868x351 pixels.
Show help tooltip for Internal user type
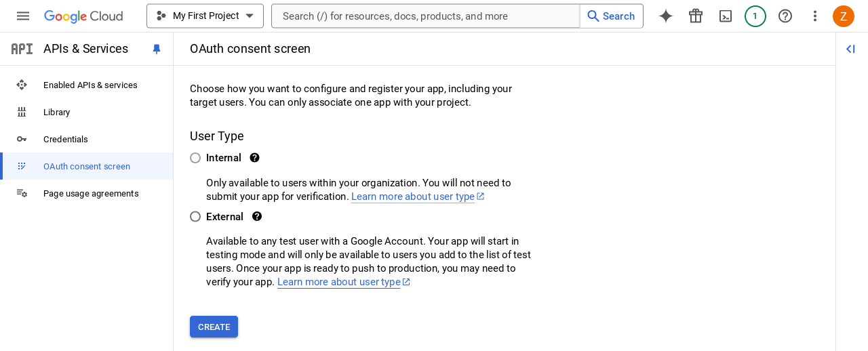click(254, 158)
